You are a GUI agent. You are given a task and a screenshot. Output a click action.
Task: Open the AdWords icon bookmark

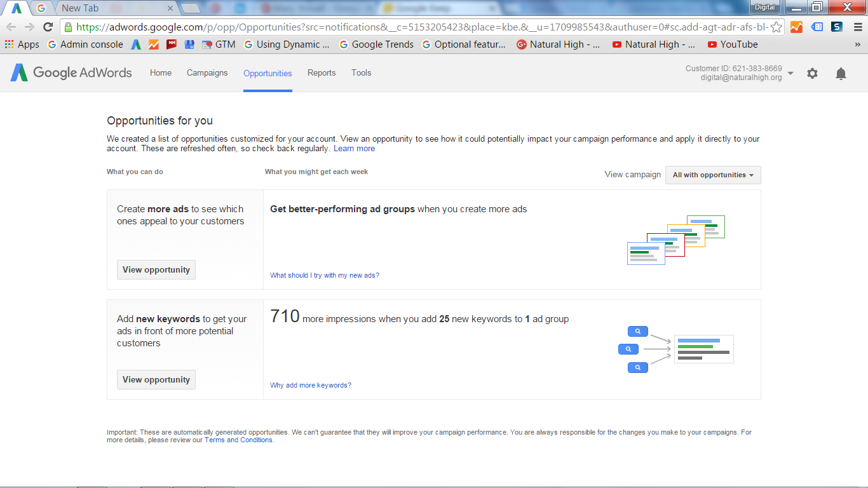pos(136,44)
